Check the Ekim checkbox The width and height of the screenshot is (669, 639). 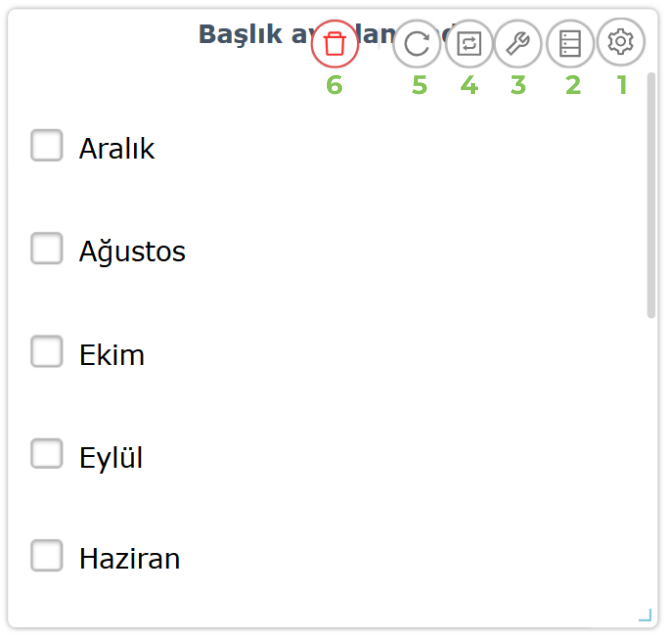click(x=46, y=352)
